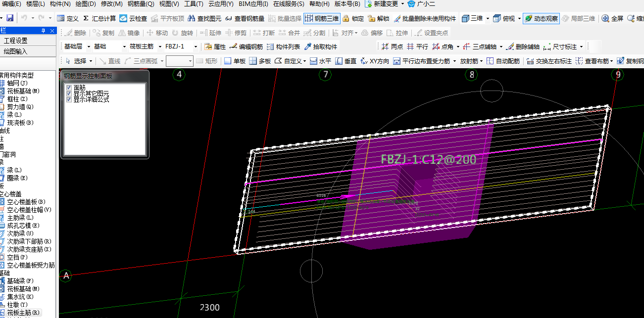Open 构件列表 component list

pyautogui.click(x=283, y=46)
